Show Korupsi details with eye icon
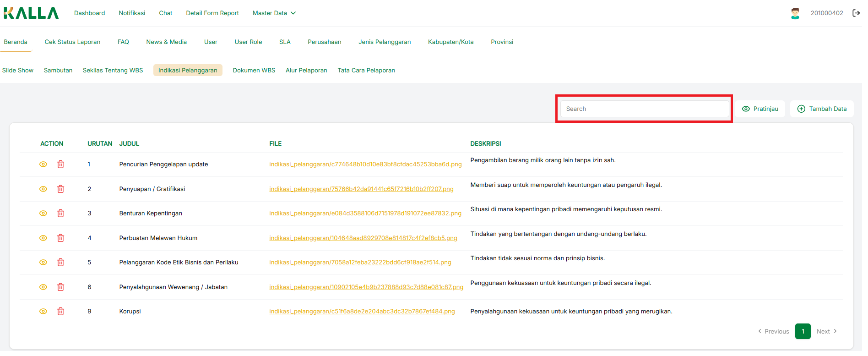The image size is (868, 356). [43, 312]
